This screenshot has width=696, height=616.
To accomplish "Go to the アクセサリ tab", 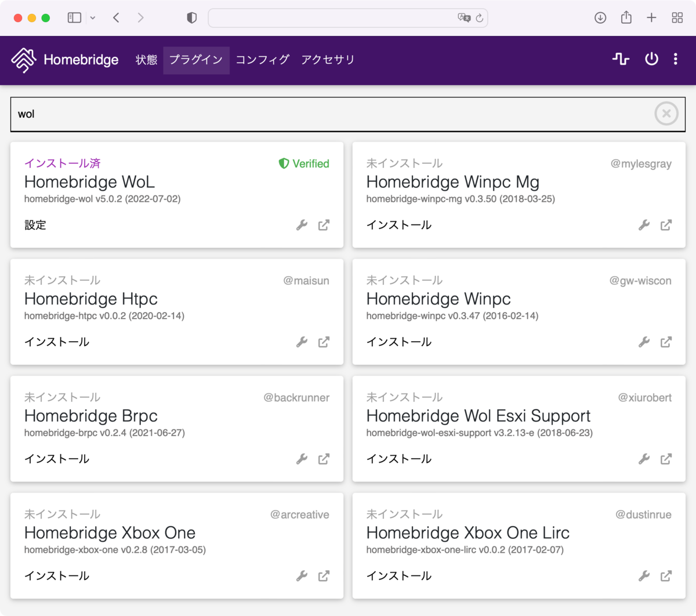I will click(x=328, y=60).
